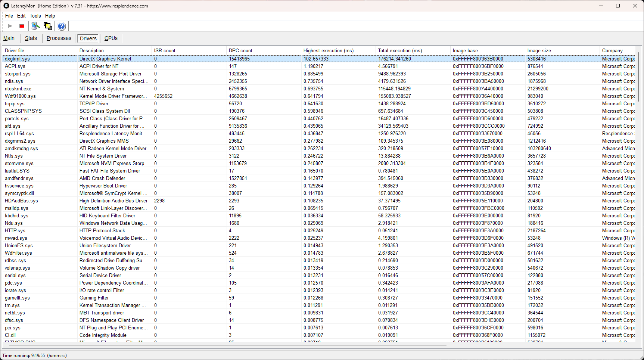Stop monitoring with the red square button
The image size is (644, 360).
(22, 26)
